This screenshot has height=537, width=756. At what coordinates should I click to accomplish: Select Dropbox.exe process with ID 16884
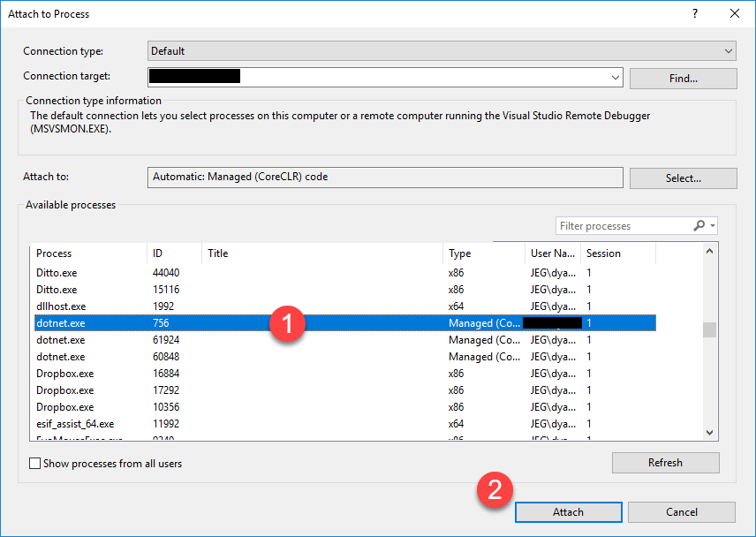[64, 374]
